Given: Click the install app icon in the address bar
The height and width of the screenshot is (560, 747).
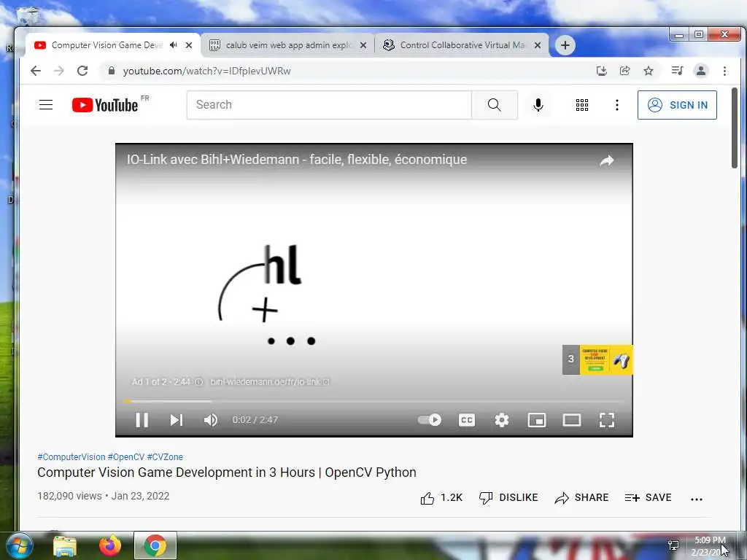Looking at the screenshot, I should [x=602, y=71].
